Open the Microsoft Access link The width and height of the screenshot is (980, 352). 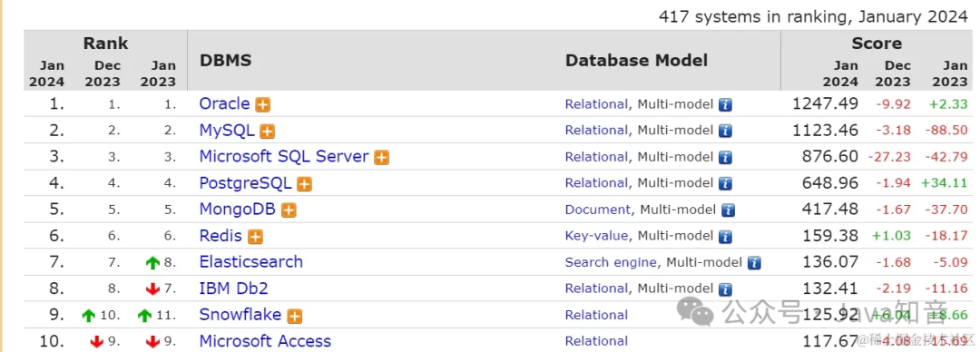[265, 341]
